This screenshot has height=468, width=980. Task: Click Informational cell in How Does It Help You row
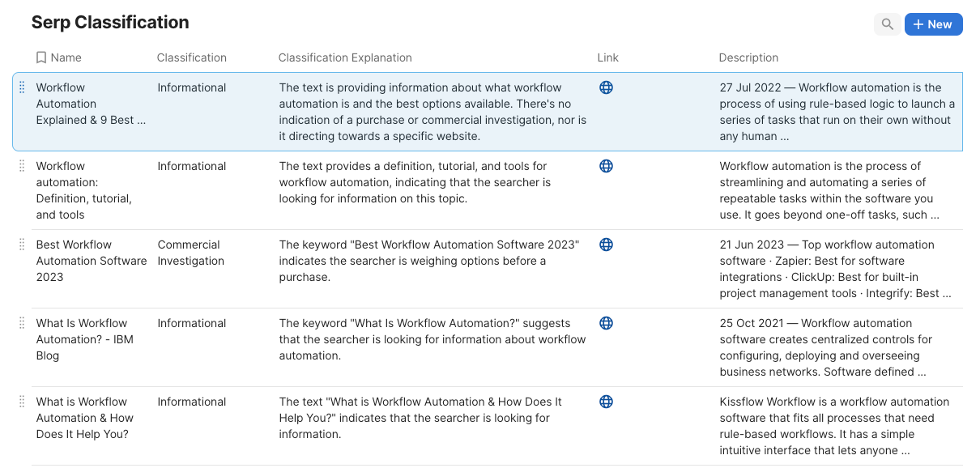coord(192,402)
